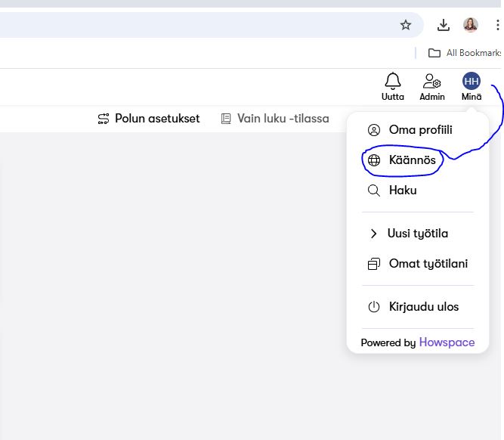Expand Uusi työtila with the chevron
The image size is (504, 440).
coord(373,234)
